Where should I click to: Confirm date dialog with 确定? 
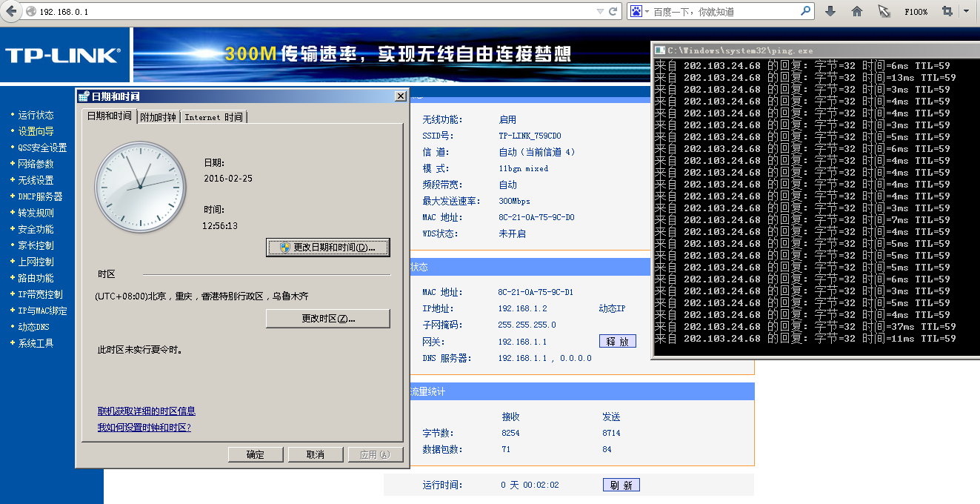256,454
